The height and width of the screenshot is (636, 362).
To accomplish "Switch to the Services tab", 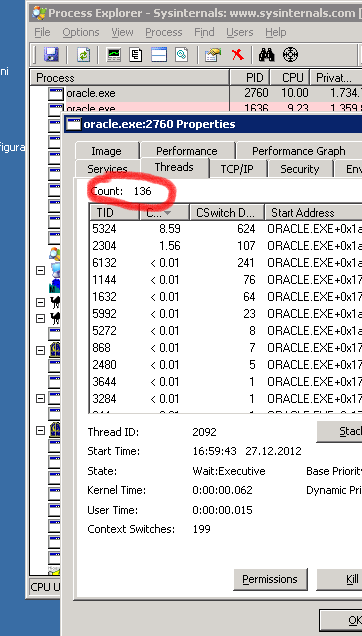I will (107, 169).
